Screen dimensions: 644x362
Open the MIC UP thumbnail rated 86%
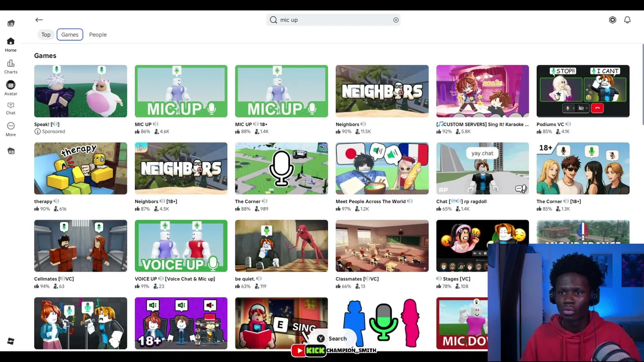click(181, 91)
